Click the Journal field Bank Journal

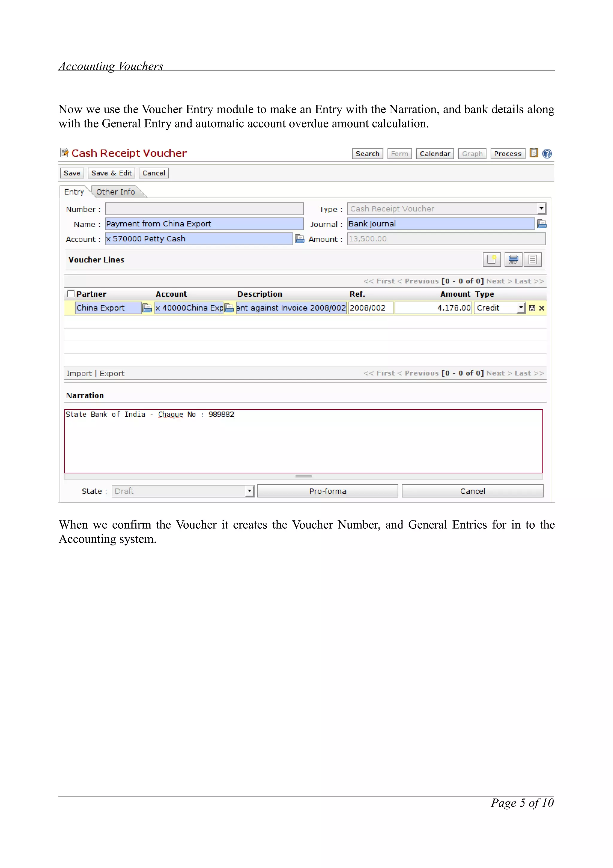pyautogui.click(x=441, y=224)
